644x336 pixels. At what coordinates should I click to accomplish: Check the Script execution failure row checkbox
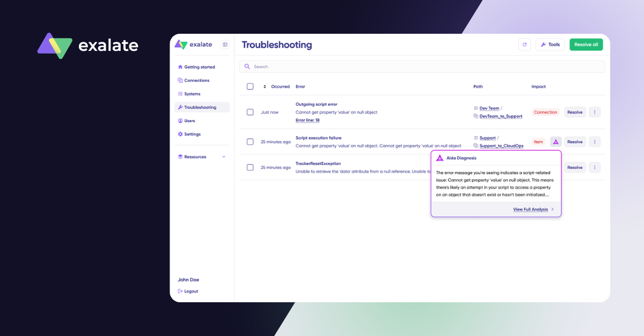pyautogui.click(x=250, y=142)
